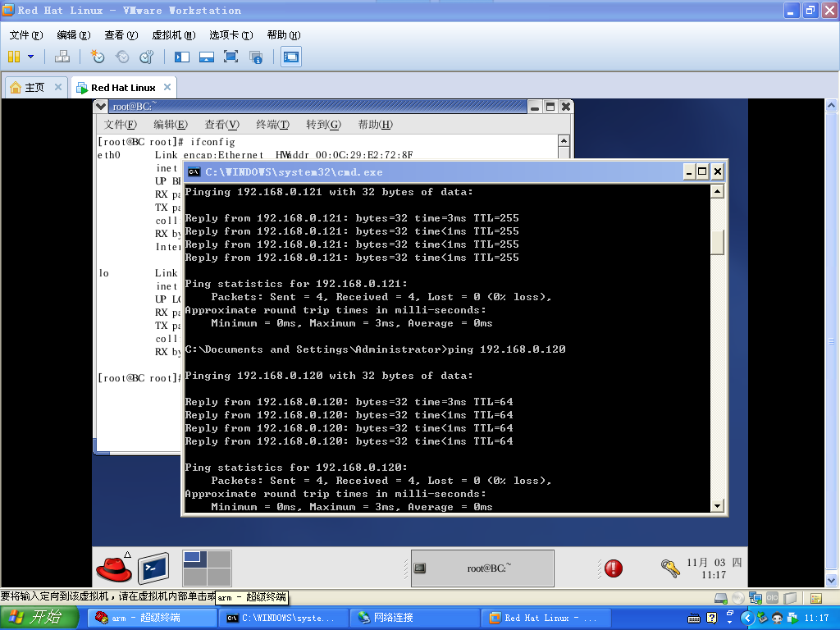
Task: Click cmd.exe title bar system icon
Action: tap(194, 172)
